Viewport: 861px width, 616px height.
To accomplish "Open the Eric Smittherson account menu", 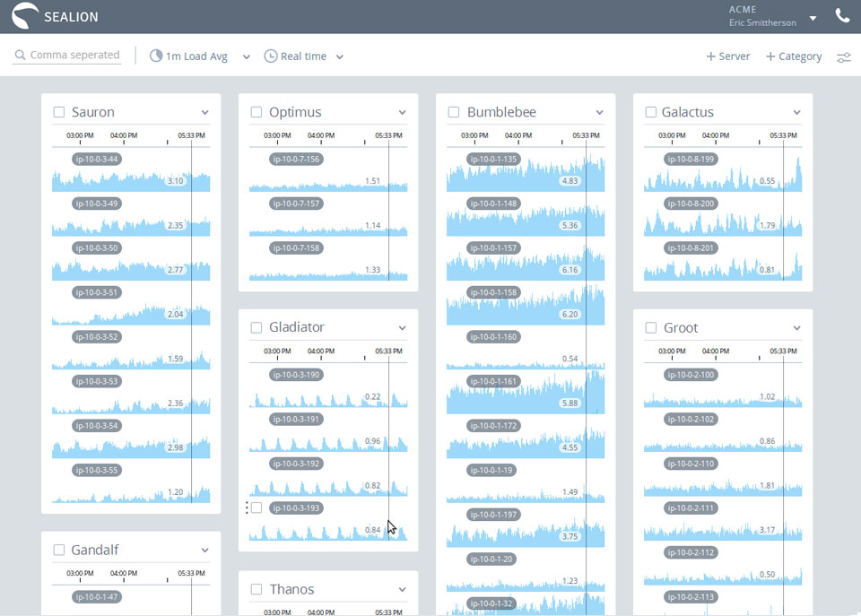I will point(813,18).
